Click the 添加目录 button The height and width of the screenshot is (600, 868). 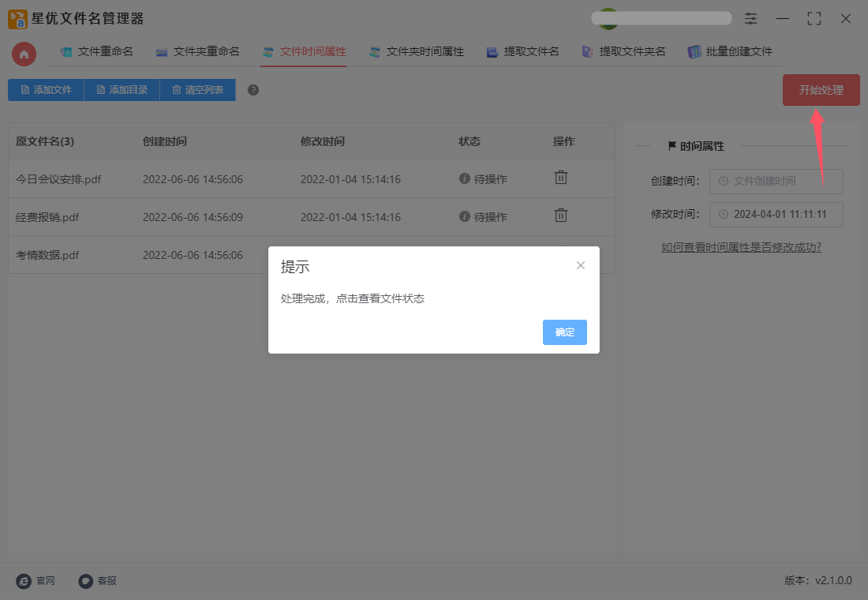122,90
